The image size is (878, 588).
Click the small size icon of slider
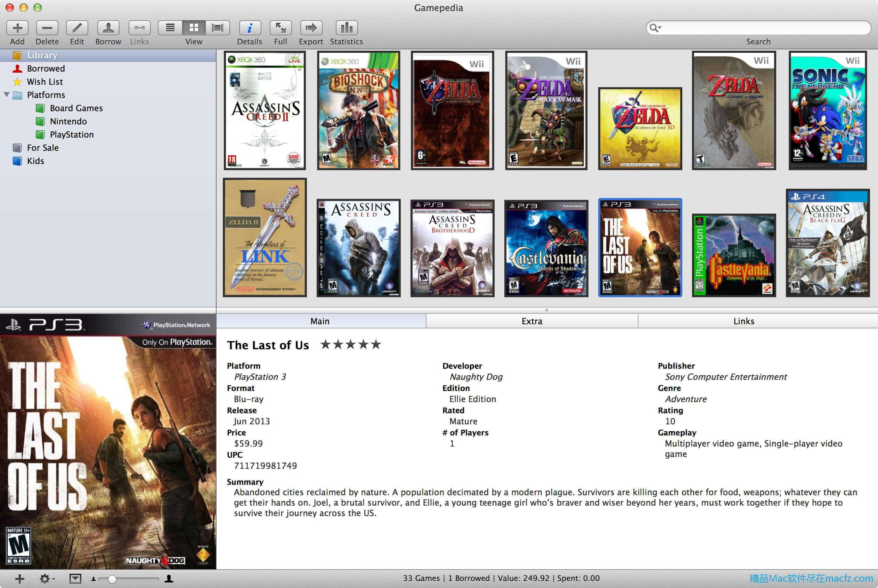click(94, 579)
